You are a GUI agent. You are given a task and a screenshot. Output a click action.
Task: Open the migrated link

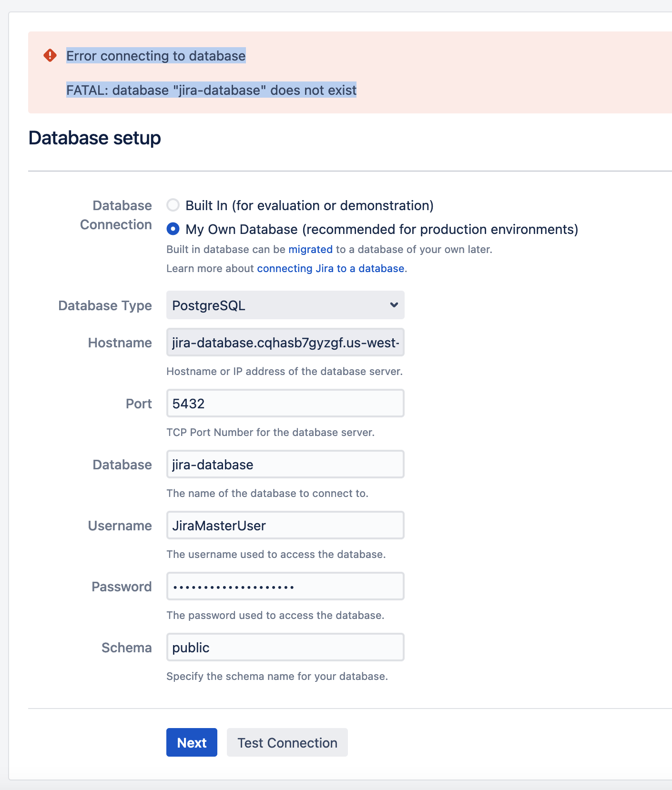tap(310, 249)
